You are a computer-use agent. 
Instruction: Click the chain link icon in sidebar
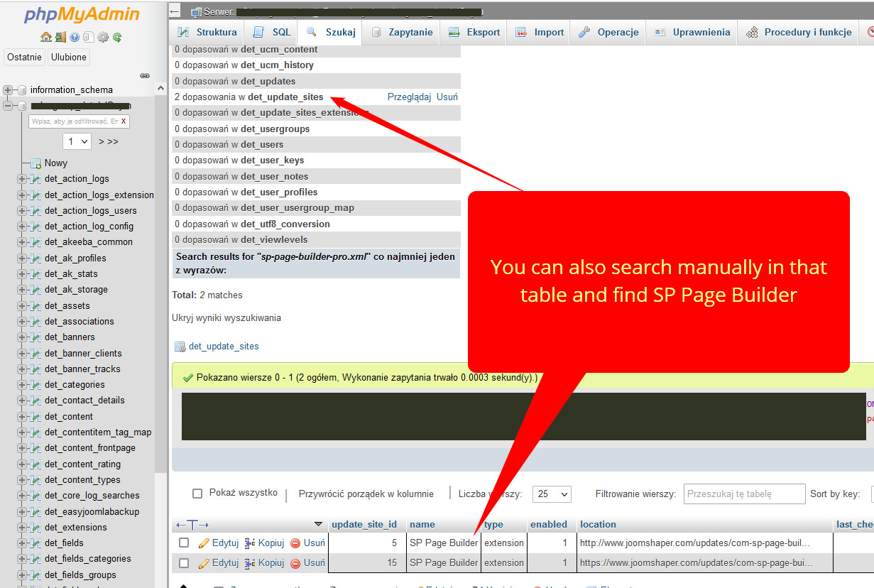coord(145,75)
